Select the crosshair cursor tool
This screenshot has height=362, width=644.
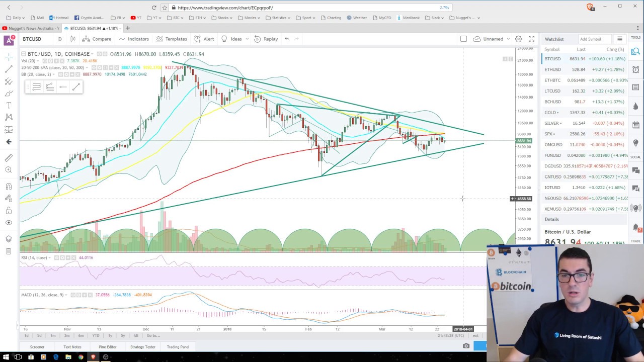[x=9, y=56]
